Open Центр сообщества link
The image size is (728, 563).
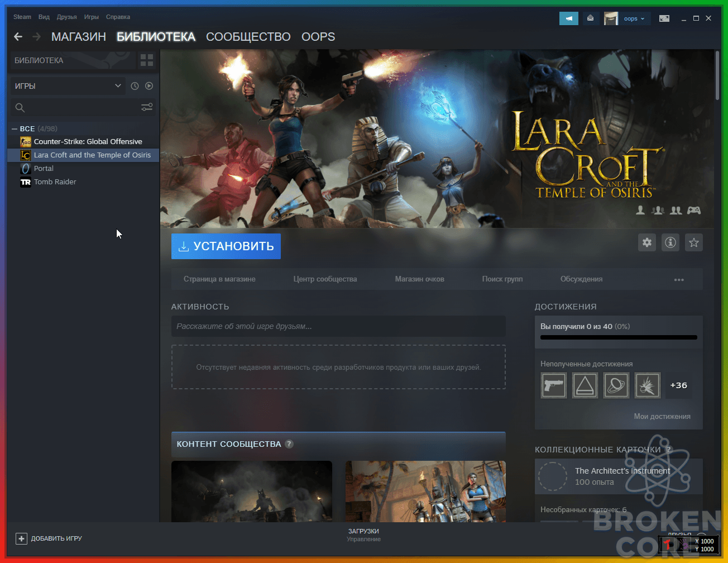coord(325,279)
